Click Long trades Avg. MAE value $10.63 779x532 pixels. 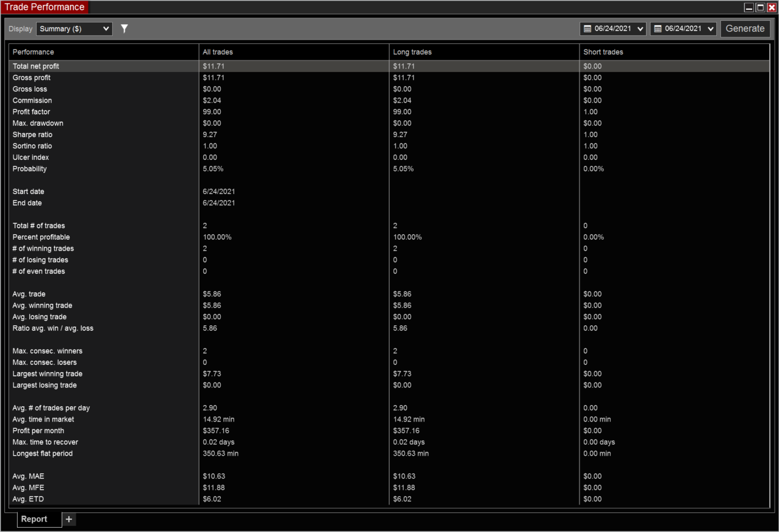tap(404, 476)
